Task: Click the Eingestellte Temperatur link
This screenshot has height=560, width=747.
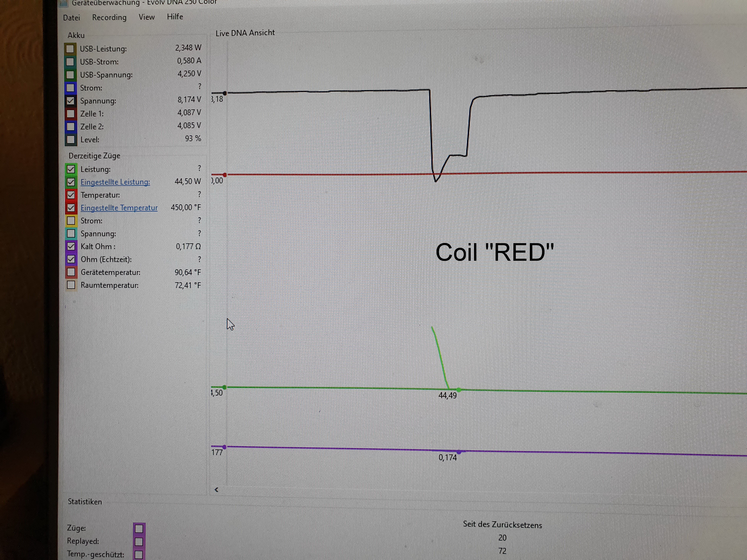Action: [119, 208]
